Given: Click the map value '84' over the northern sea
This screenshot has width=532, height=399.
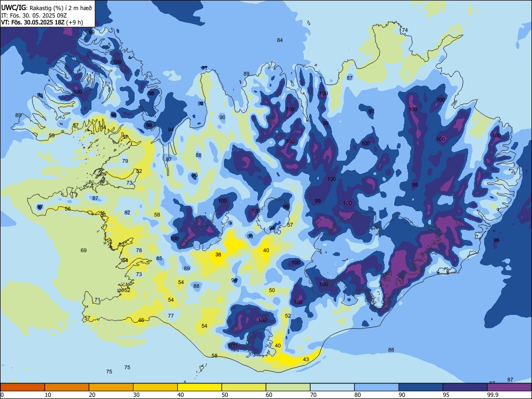Looking at the screenshot, I should (280, 40).
